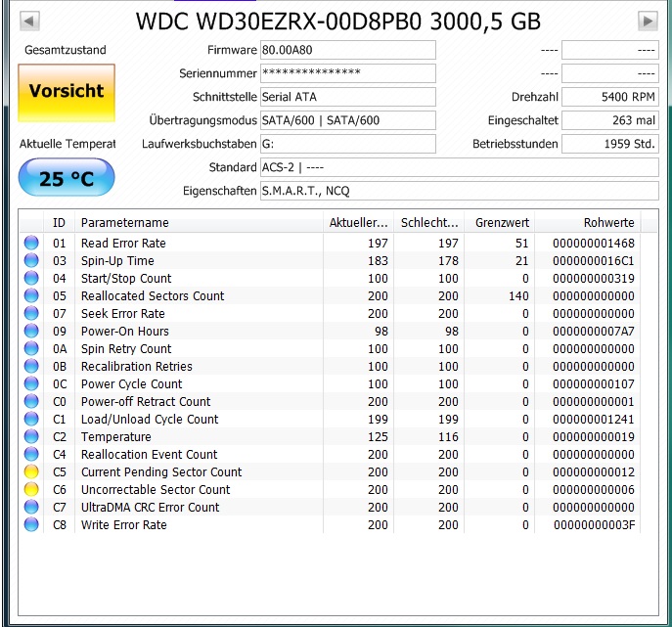Select the Standard field ACS-2
672x627 pixels.
tap(460, 167)
